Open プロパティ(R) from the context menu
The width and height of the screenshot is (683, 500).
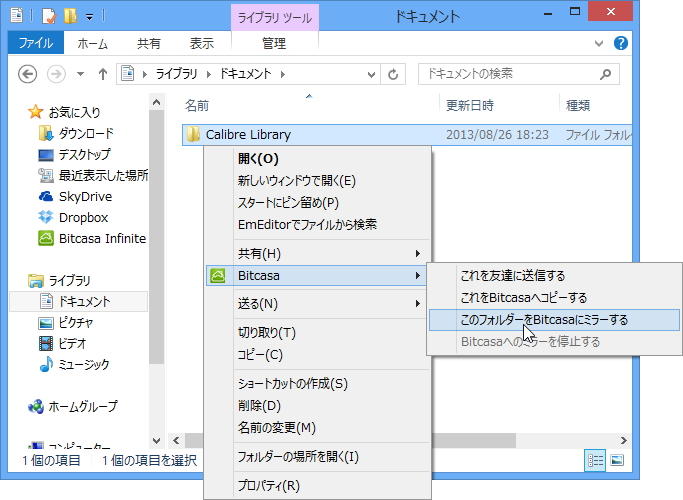[x=318, y=485]
